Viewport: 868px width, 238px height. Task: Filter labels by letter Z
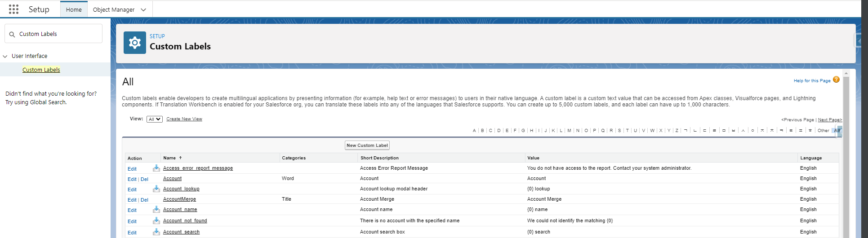[x=677, y=131]
